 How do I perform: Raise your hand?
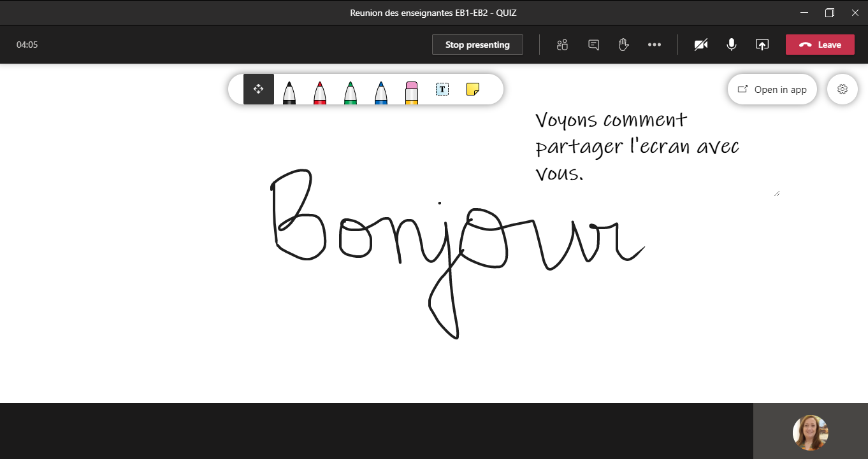624,45
